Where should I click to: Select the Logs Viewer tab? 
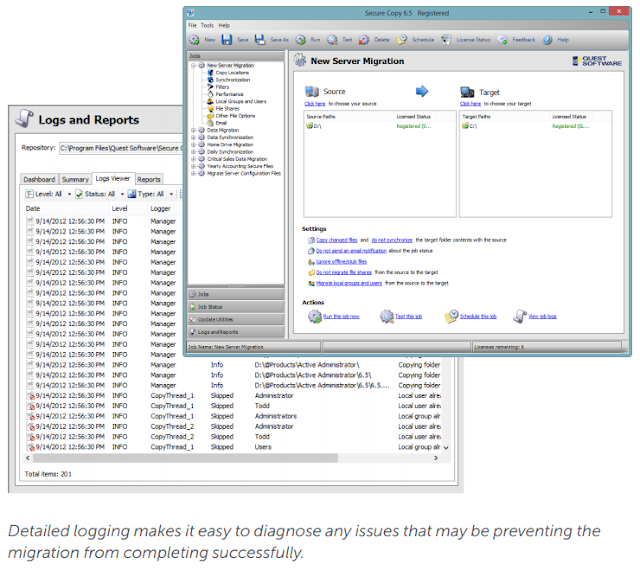(x=113, y=178)
